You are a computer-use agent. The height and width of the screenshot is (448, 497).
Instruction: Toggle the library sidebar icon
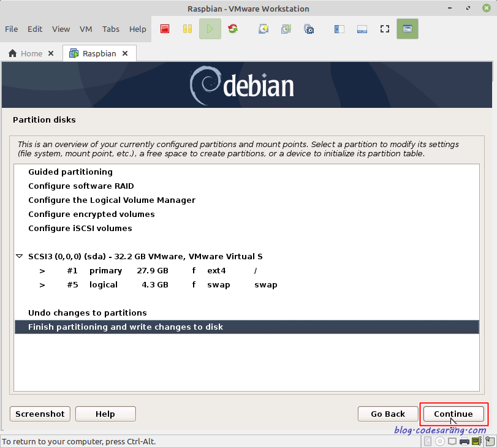tap(339, 29)
